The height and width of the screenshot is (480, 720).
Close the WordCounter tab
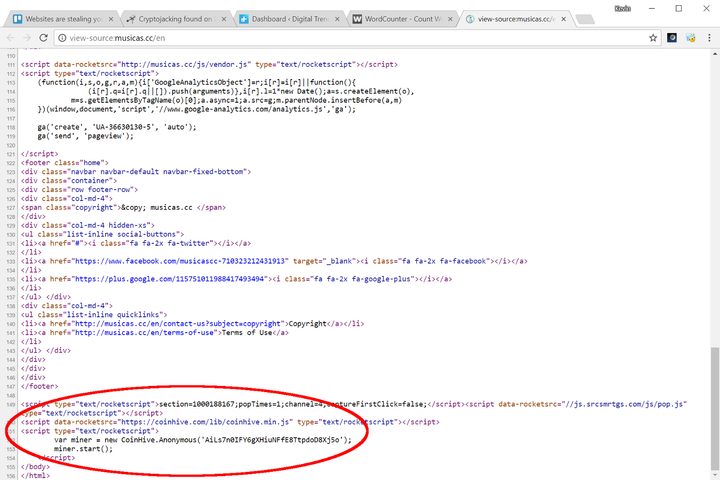450,19
